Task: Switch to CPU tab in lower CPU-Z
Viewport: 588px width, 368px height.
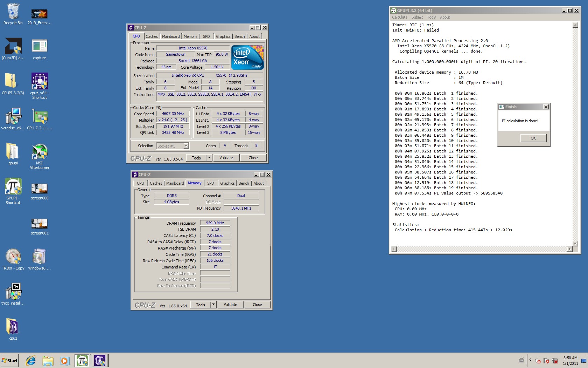Action: (140, 183)
